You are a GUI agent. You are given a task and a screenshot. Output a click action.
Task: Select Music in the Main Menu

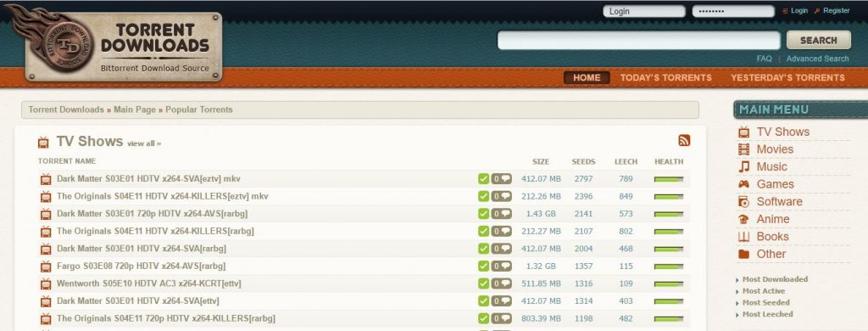pyautogui.click(x=771, y=167)
